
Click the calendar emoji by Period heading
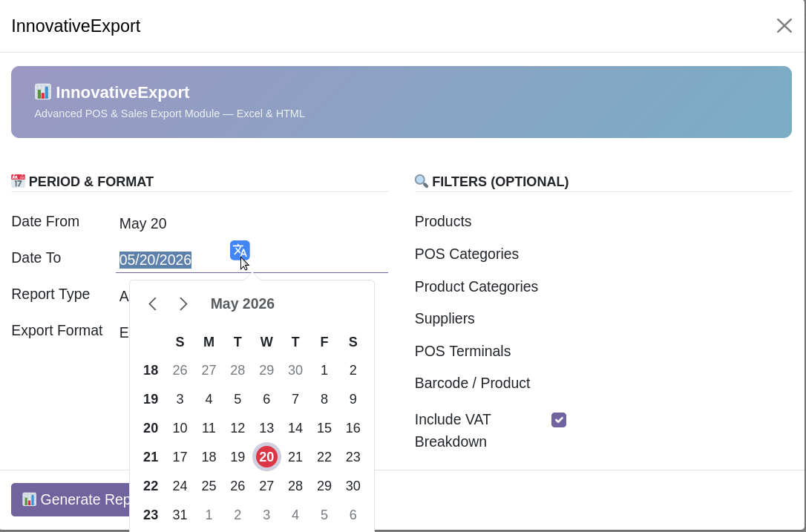18,181
